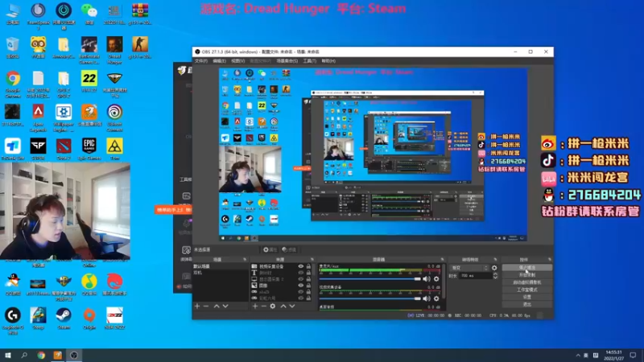Open Scene Collection (场景集合) menu

(287, 61)
